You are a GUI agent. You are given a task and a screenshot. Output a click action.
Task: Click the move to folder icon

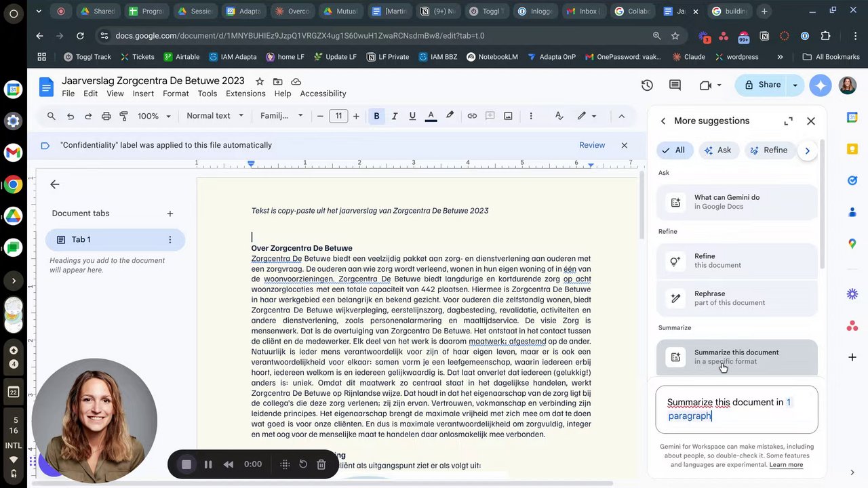click(x=278, y=81)
